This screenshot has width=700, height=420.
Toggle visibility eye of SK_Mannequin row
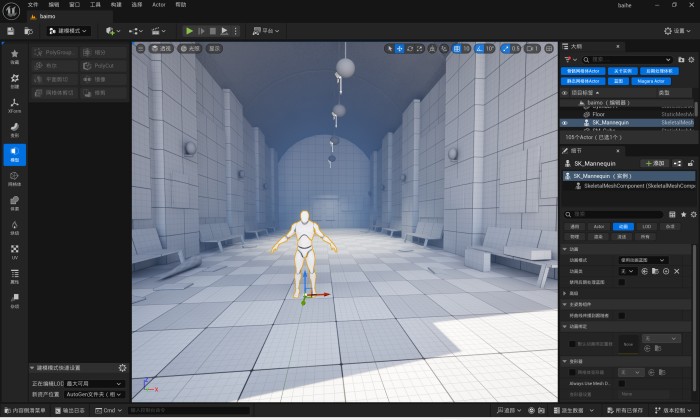(x=565, y=122)
